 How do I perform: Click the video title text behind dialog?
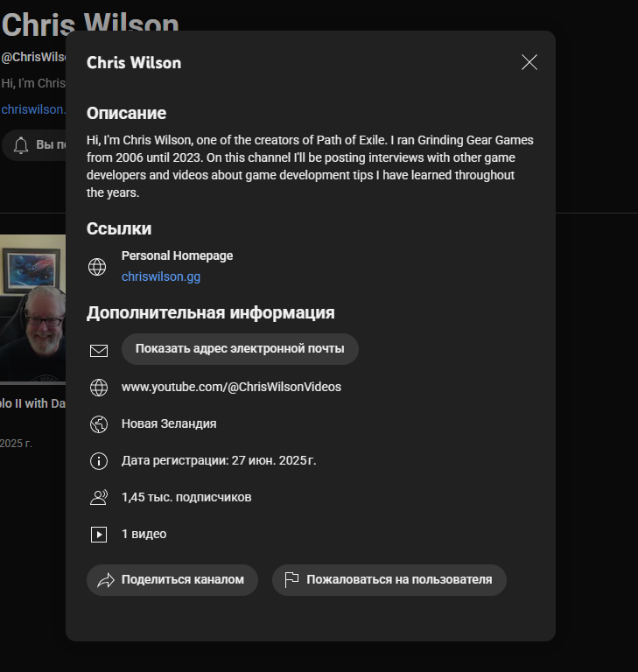(32, 403)
